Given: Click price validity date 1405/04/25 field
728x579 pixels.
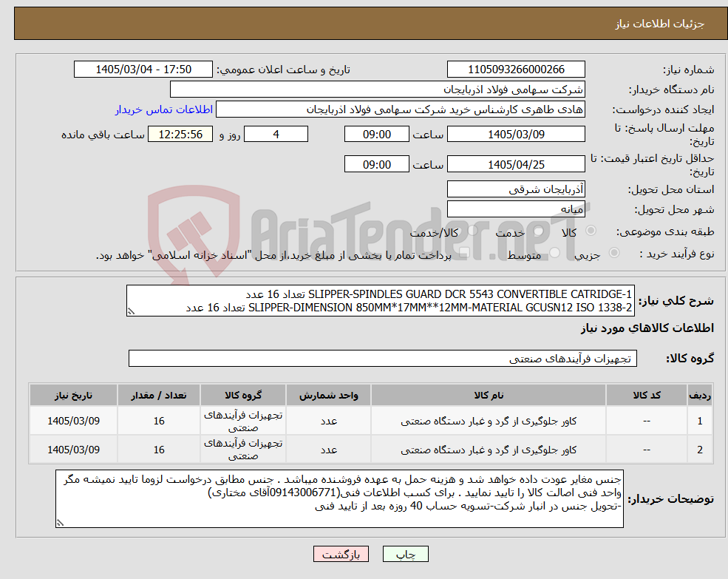Looking at the screenshot, I should tap(516, 164).
